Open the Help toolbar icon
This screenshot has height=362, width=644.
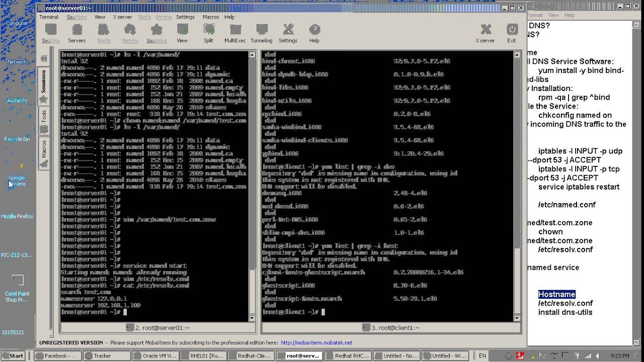[314, 33]
